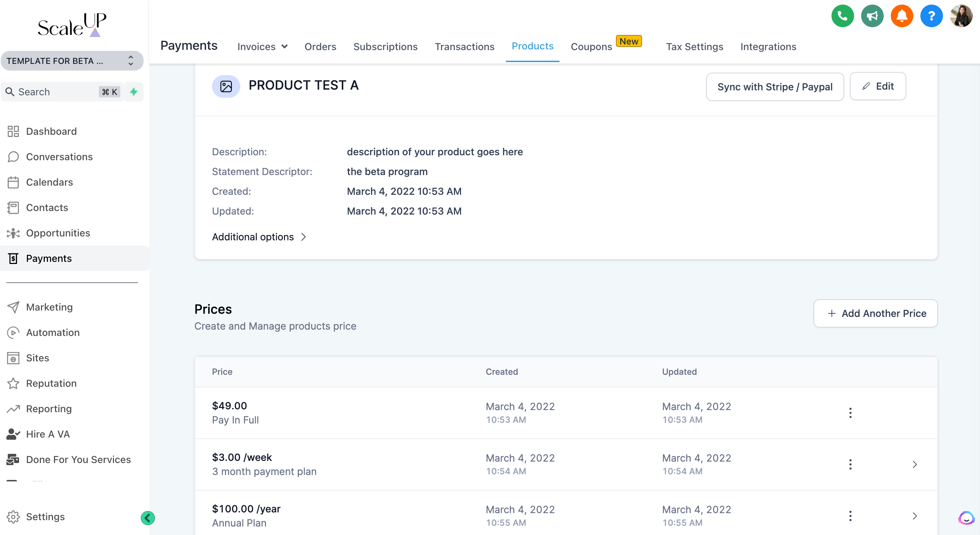
Task: Open three-dot menu for $100.00 /year price
Action: 850,516
